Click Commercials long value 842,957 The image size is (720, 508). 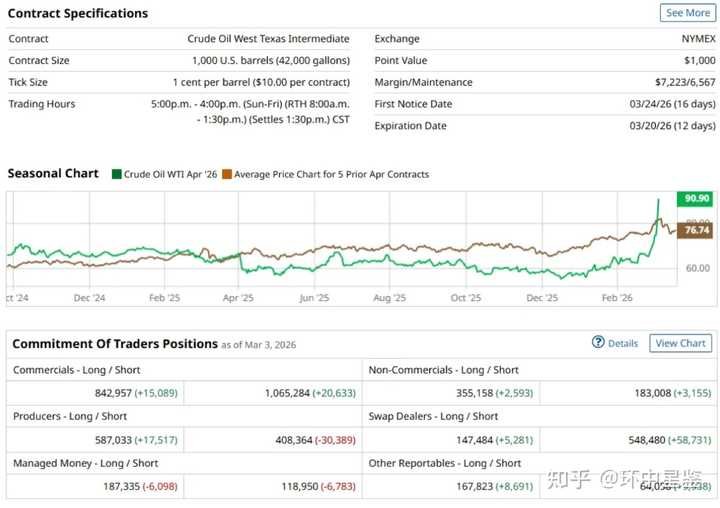coord(118,393)
